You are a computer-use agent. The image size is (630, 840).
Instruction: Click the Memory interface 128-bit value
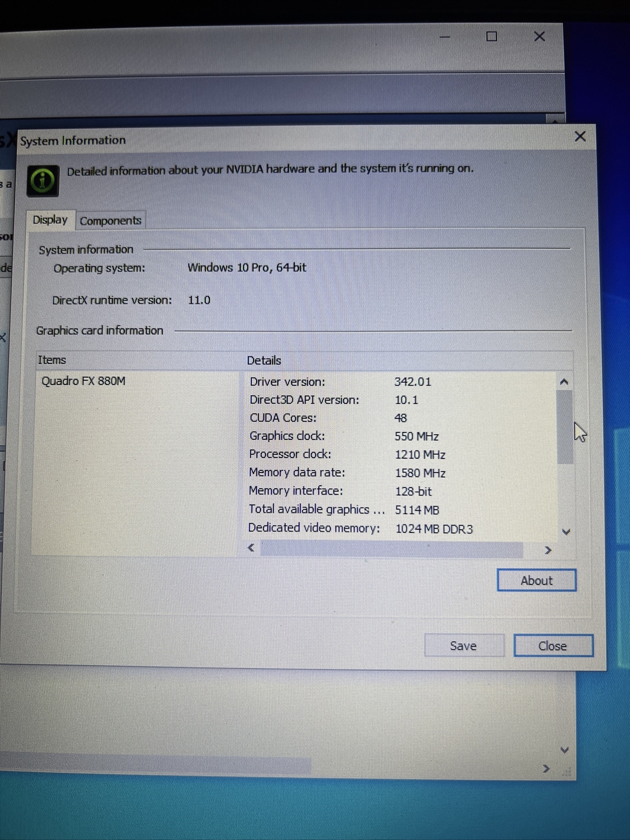click(413, 491)
